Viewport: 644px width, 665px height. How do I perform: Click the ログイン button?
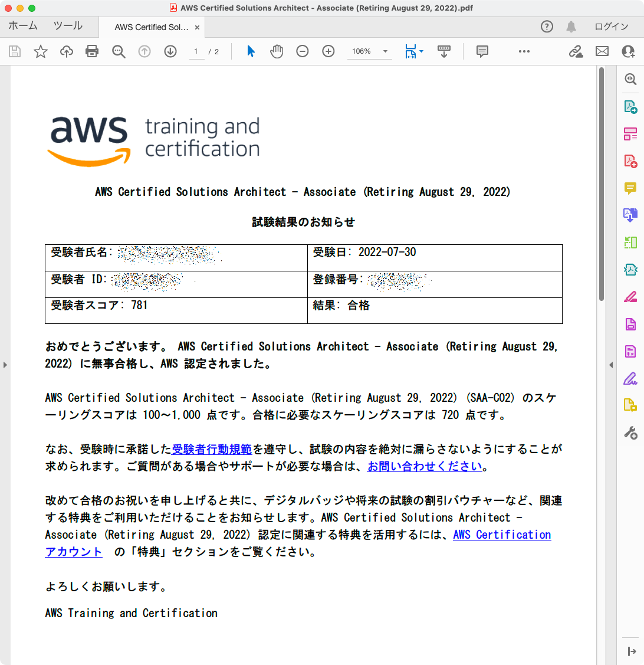[612, 27]
